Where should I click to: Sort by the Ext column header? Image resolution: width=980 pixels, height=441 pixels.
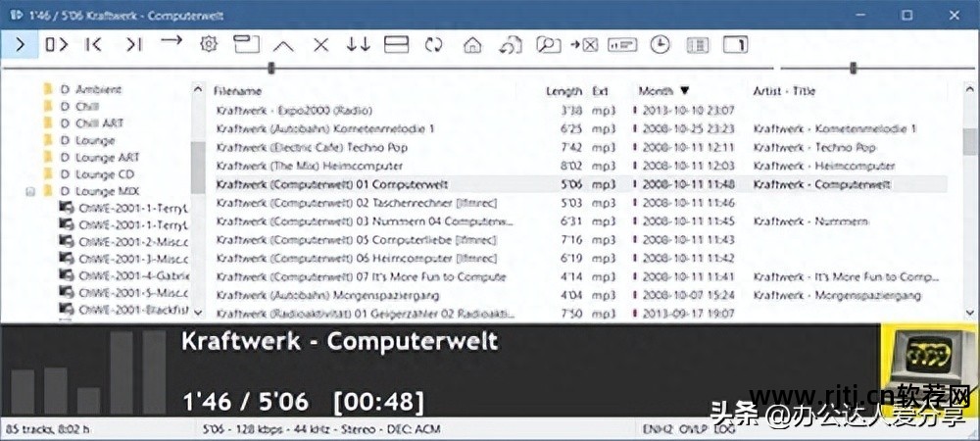pyautogui.click(x=600, y=91)
